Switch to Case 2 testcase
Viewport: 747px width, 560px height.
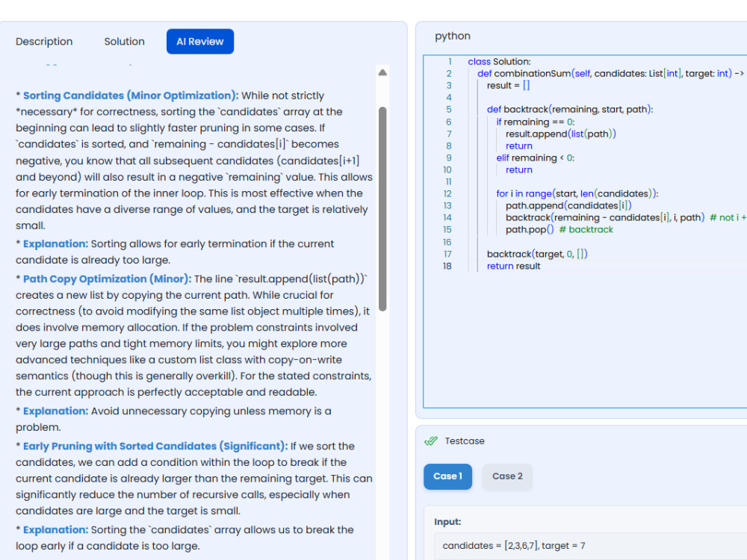pos(507,476)
